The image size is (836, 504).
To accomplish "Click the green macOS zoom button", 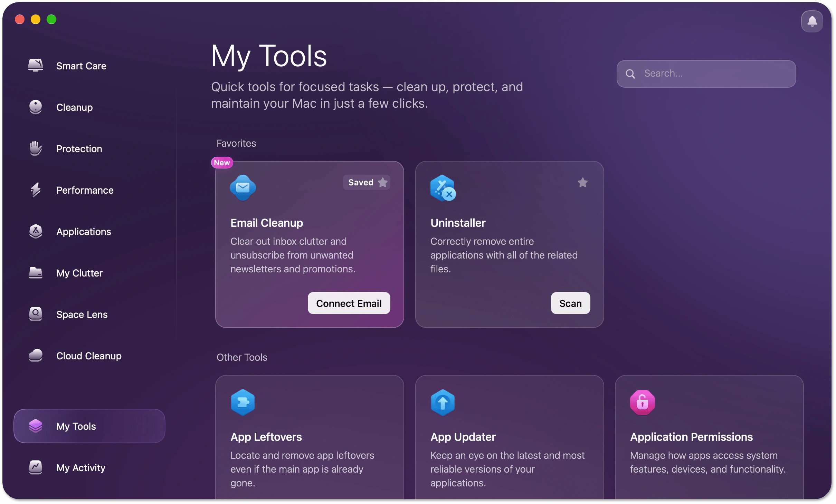I will point(51,19).
